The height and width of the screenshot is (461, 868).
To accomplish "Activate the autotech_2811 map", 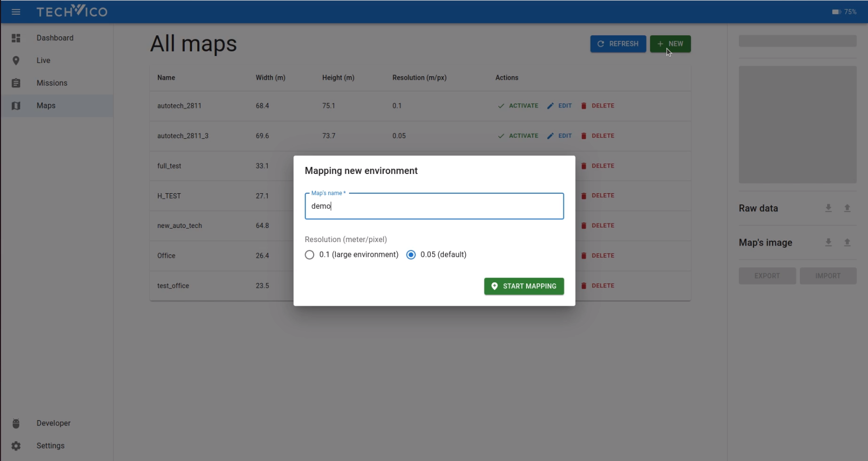I will coord(518,106).
